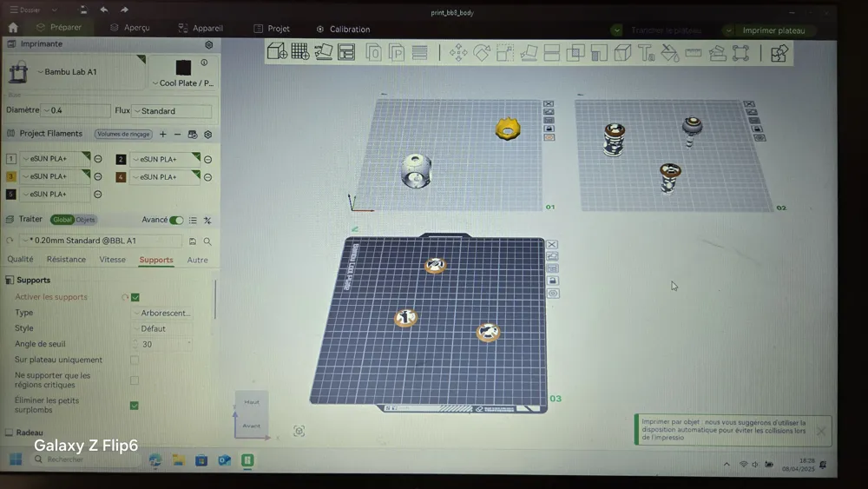This screenshot has width=868, height=489.
Task: Click the Auto orient toolbar icon
Action: pos(323,52)
